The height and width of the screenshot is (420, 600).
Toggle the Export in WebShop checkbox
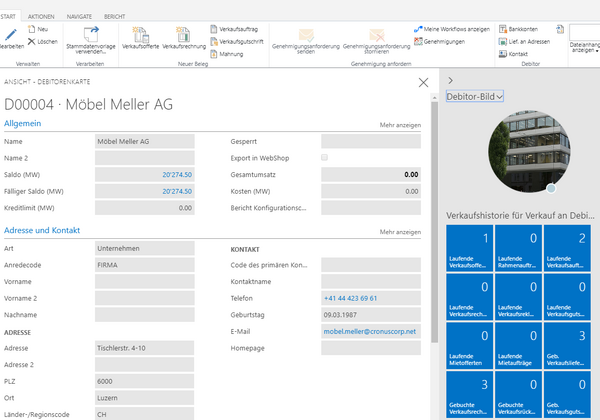[x=323, y=158]
